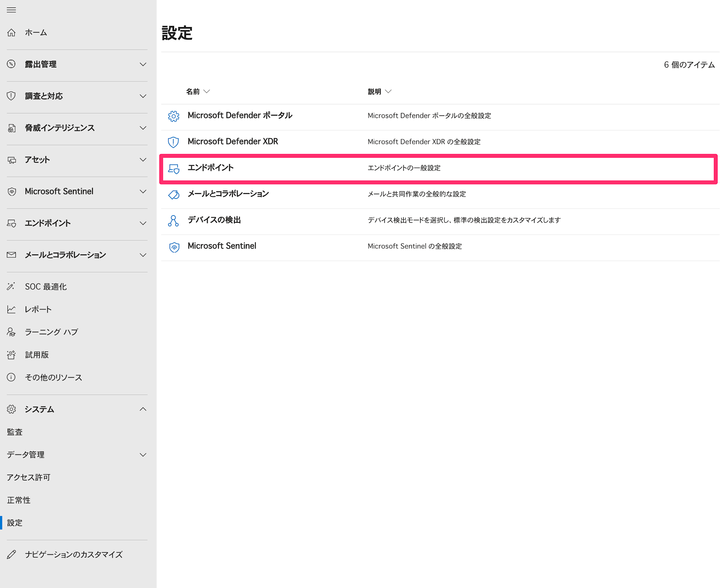Viewport: 722px width, 588px height.
Task: Click the メールとコラボレーション row icon in list
Action: click(x=174, y=195)
